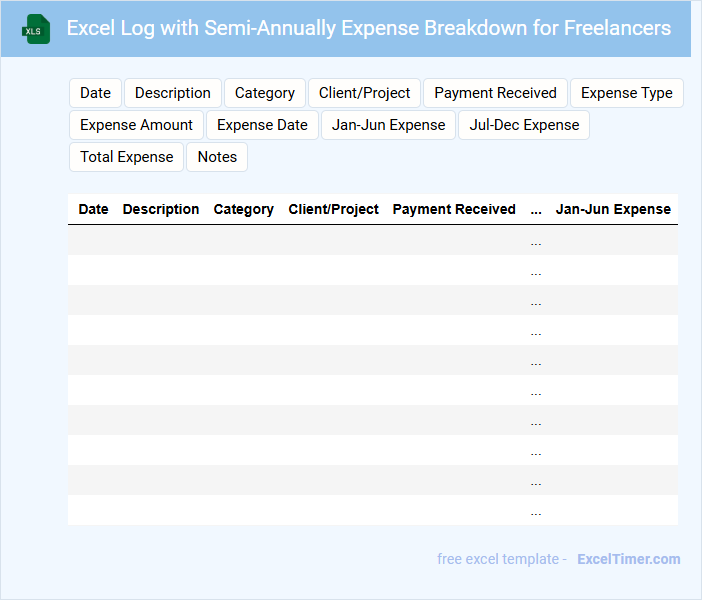702x600 pixels.
Task: Click the Jan-Jun Expense column header
Action: [613, 209]
